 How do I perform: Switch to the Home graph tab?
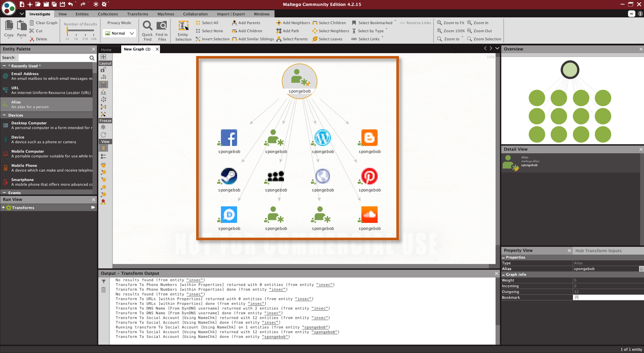coord(106,50)
